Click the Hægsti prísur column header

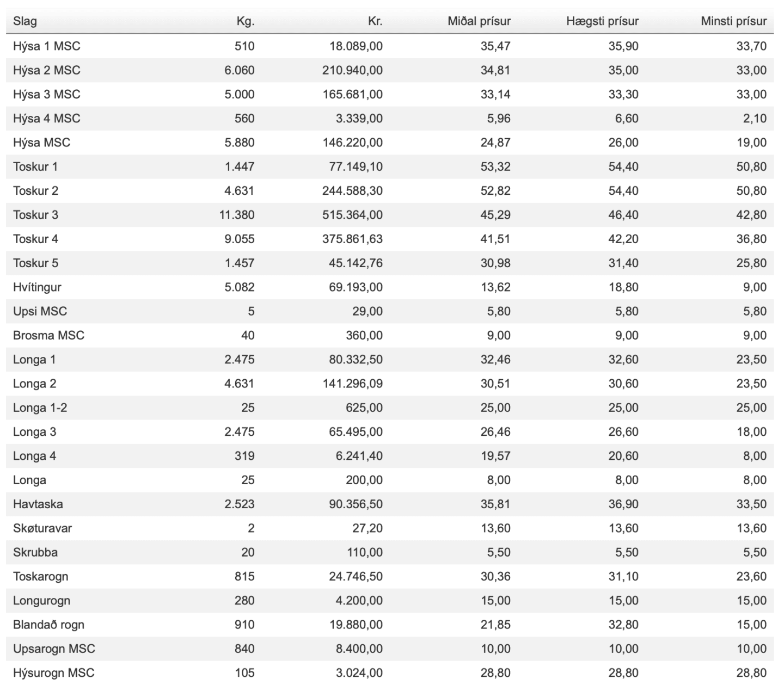(x=602, y=22)
